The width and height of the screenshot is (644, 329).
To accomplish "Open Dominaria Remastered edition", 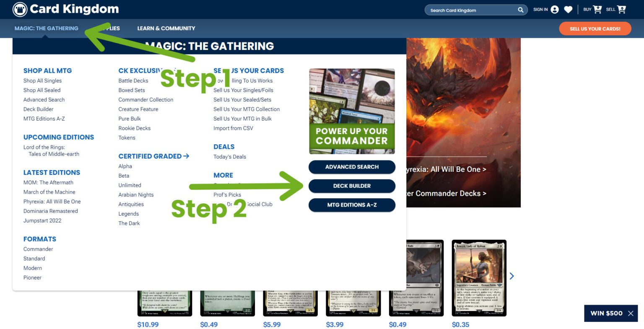I will click(x=51, y=211).
